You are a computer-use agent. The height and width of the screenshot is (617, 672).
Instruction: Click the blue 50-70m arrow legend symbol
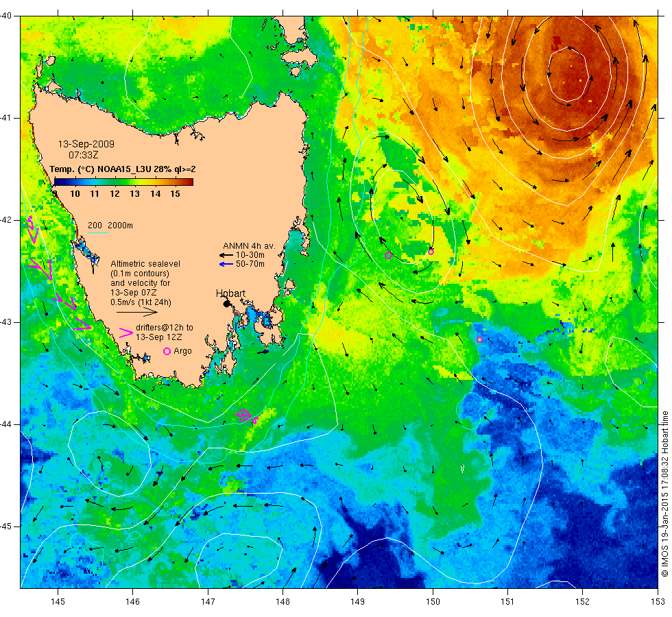[226, 264]
